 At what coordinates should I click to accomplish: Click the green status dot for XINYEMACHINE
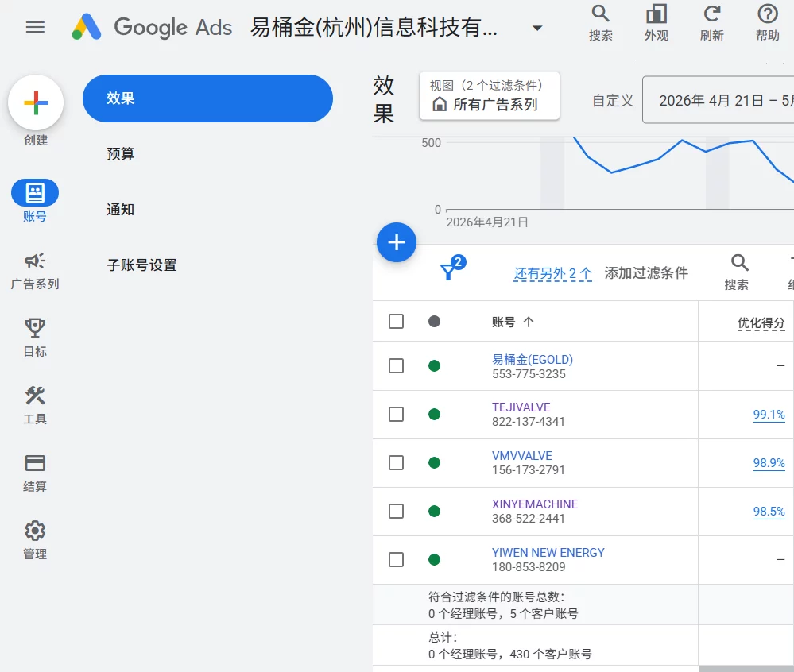click(x=434, y=511)
